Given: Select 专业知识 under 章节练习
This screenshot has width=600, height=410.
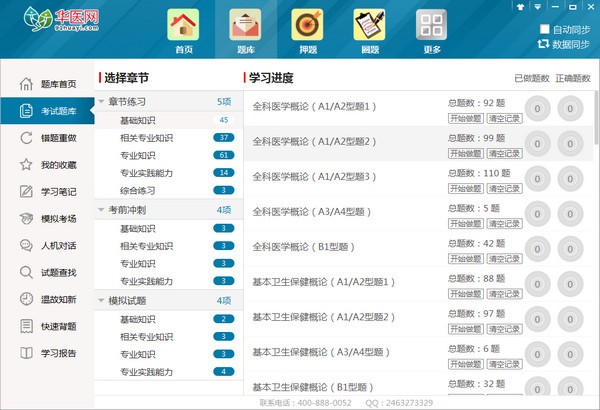Looking at the screenshot, I should [168, 155].
